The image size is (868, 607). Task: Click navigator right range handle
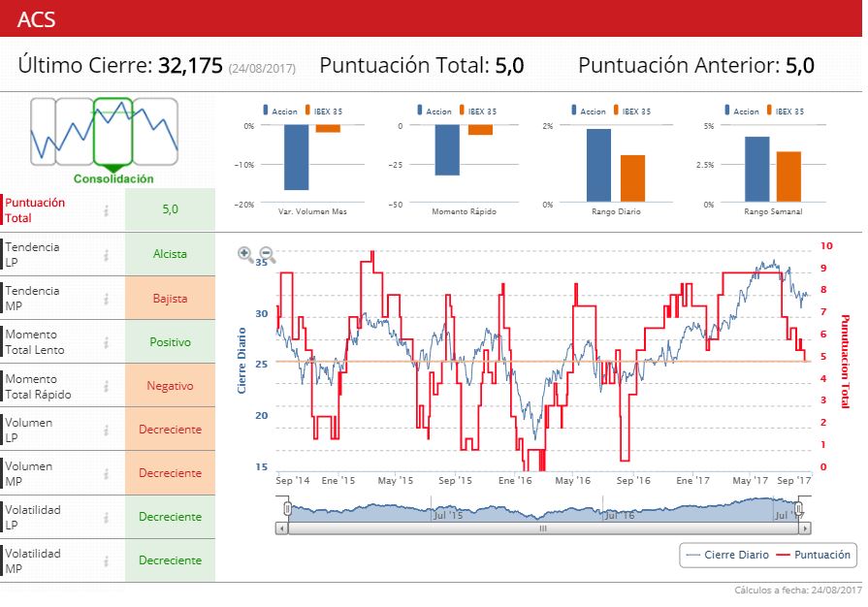(x=799, y=508)
